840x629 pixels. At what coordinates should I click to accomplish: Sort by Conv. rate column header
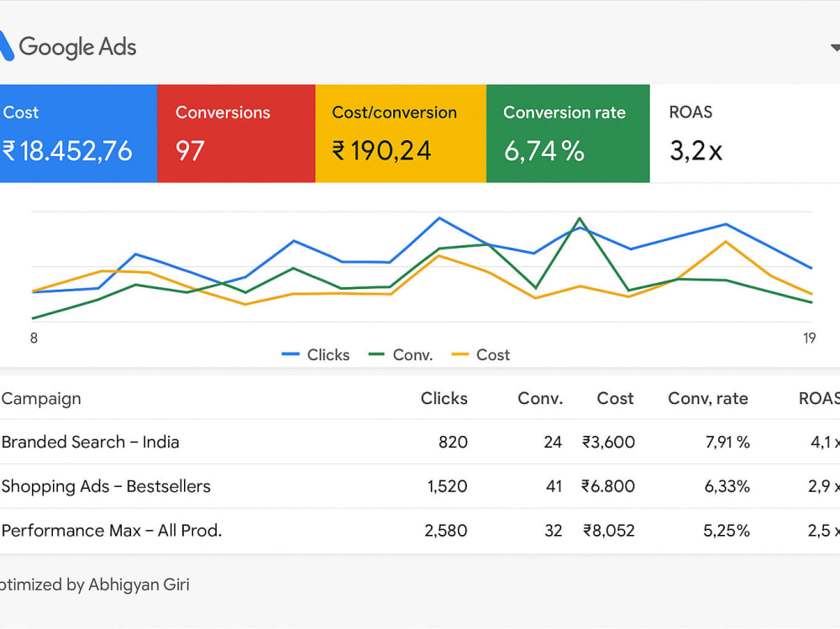pyautogui.click(x=707, y=398)
